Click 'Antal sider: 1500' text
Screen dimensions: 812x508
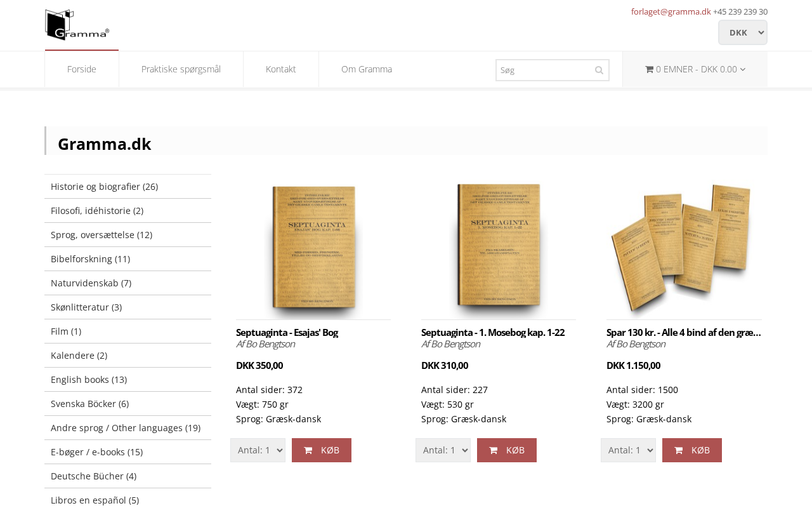(x=642, y=390)
